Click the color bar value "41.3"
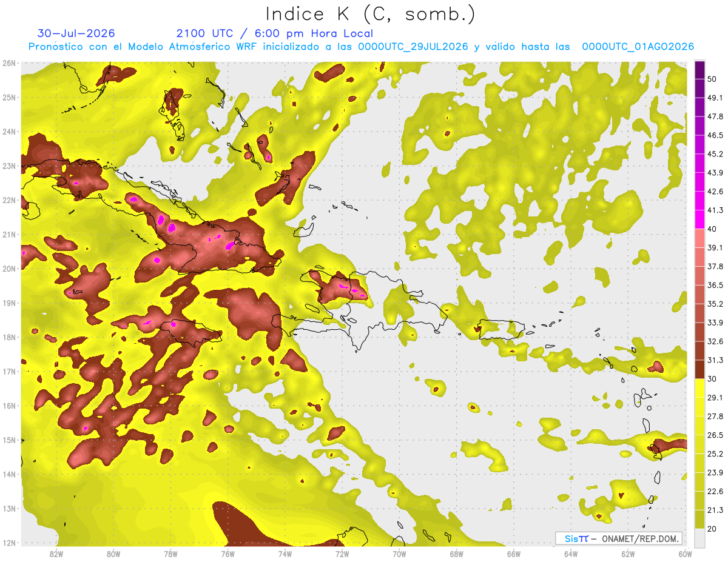 click(x=715, y=210)
